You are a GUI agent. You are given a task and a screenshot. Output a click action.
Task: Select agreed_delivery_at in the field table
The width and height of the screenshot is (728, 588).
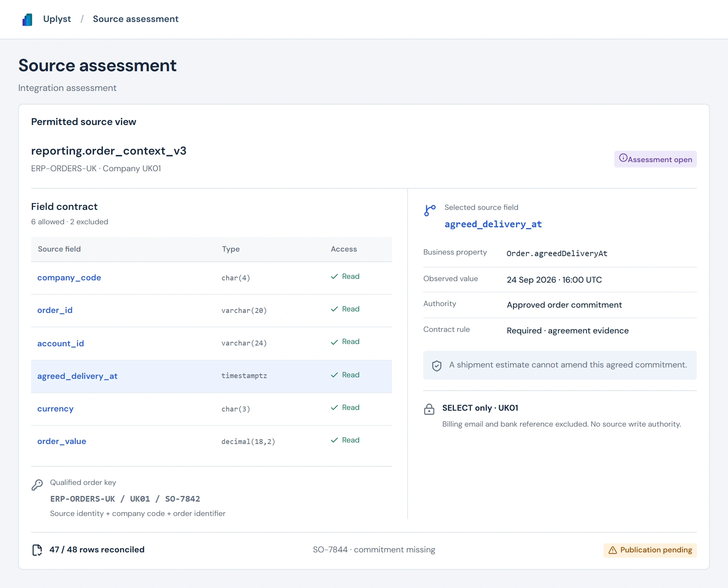tap(77, 376)
